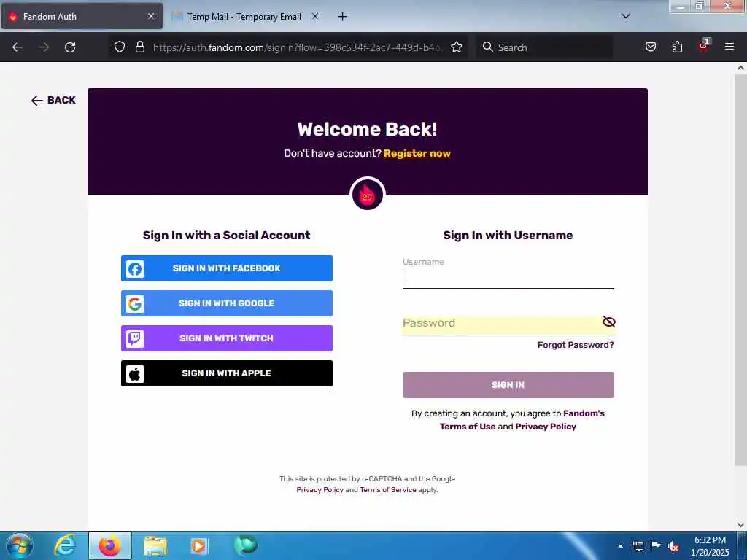This screenshot has height=560, width=747.
Task: Click the network tray icon
Action: point(638,547)
